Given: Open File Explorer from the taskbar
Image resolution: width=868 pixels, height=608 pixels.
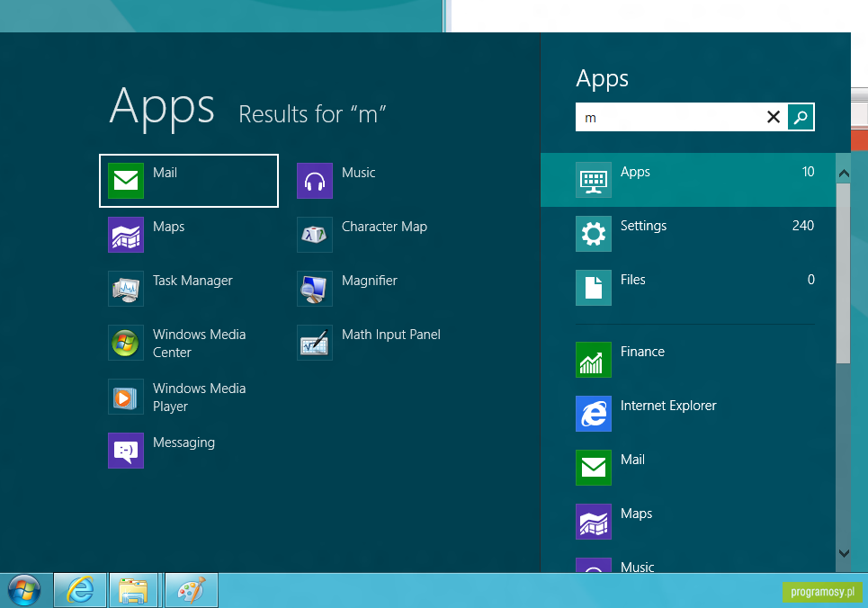Looking at the screenshot, I should (x=133, y=590).
